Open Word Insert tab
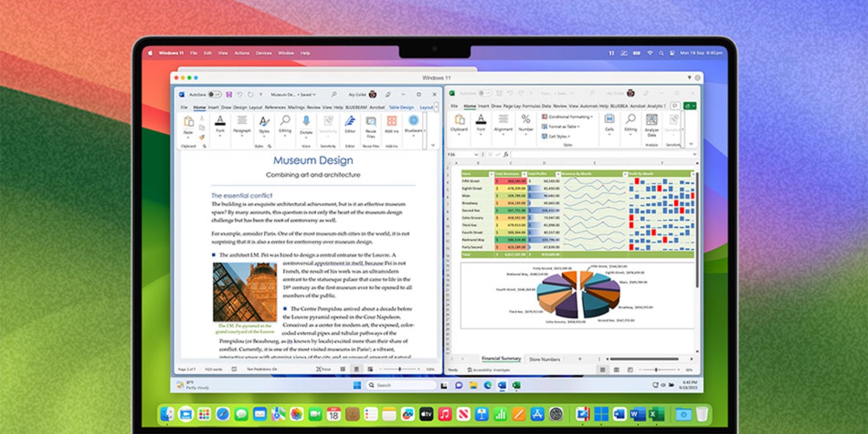868x434 pixels. [x=213, y=107]
